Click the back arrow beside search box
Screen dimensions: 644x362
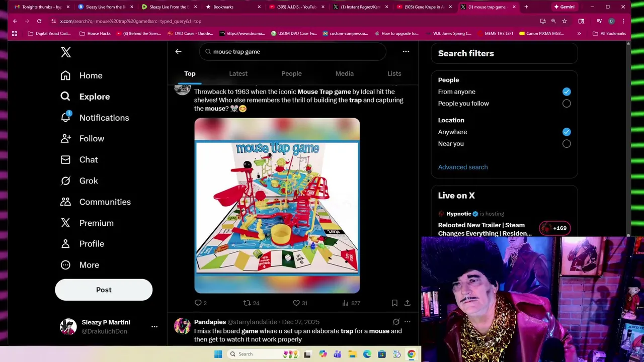[178, 51]
